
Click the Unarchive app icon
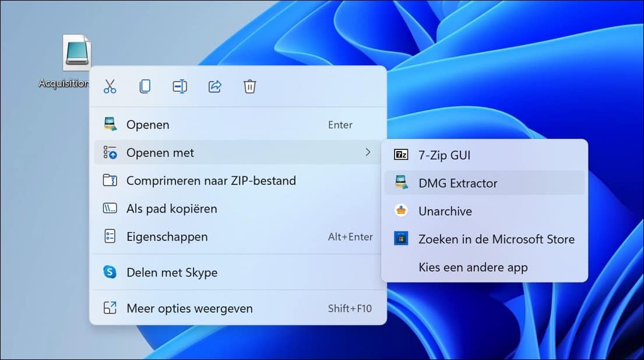click(401, 211)
